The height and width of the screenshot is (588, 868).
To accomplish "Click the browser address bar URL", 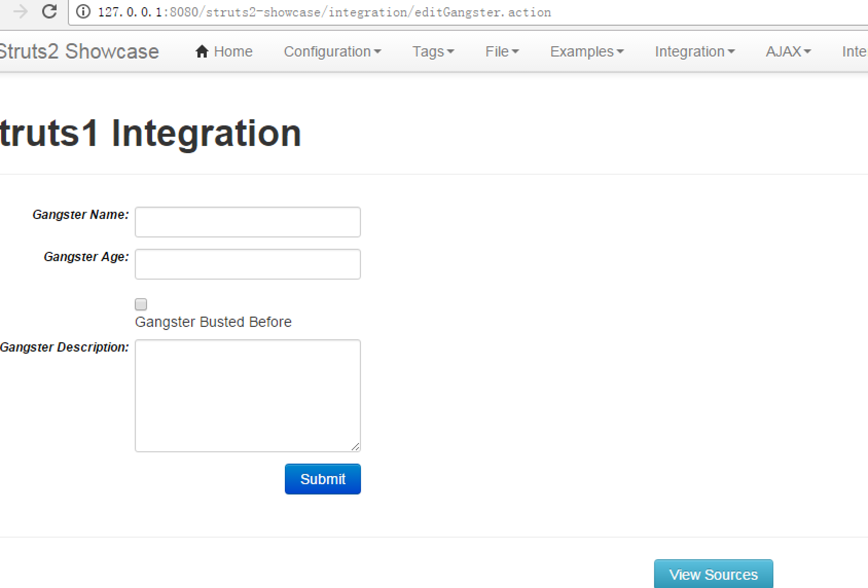I will pos(324,12).
